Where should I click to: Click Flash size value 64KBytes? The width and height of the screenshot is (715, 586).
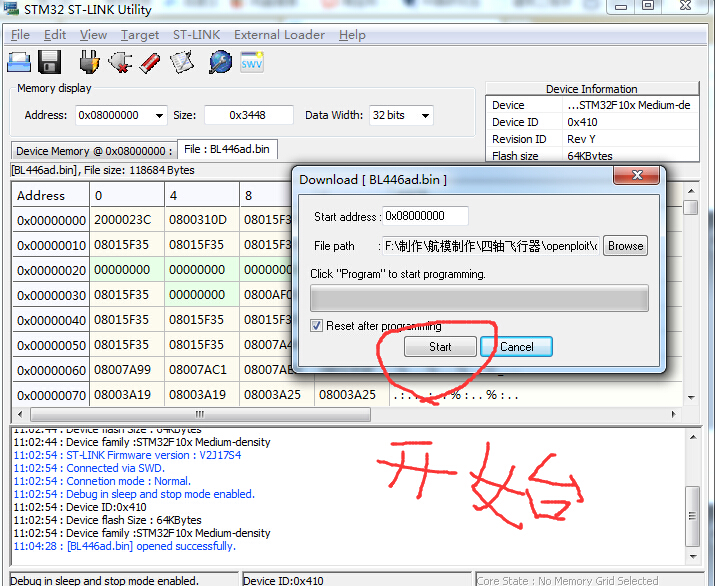click(x=590, y=156)
